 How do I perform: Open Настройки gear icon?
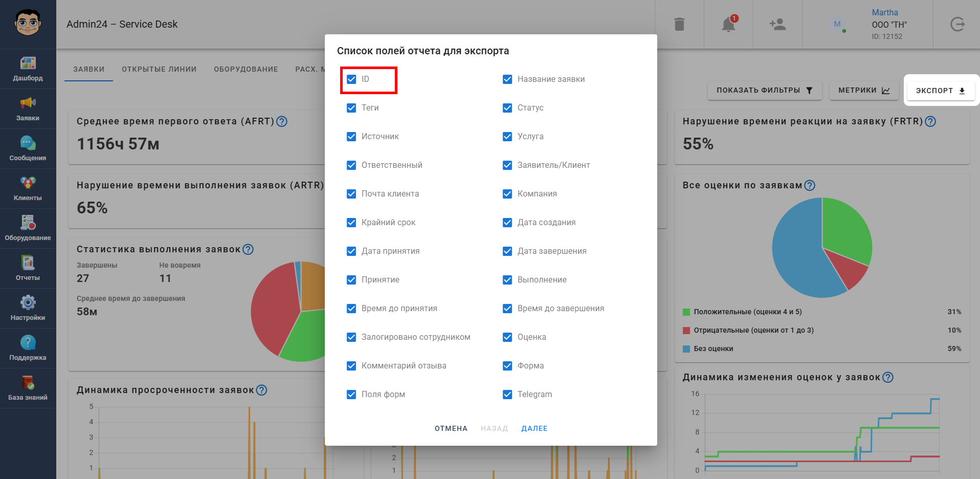click(x=28, y=302)
